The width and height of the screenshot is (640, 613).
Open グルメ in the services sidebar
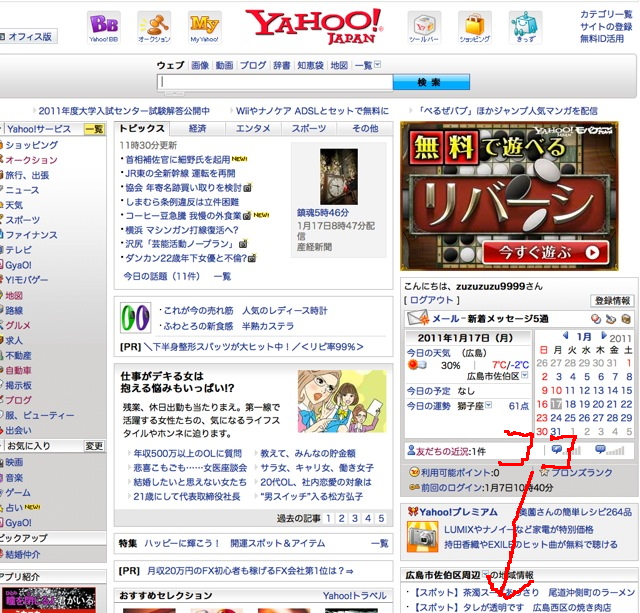[18, 325]
